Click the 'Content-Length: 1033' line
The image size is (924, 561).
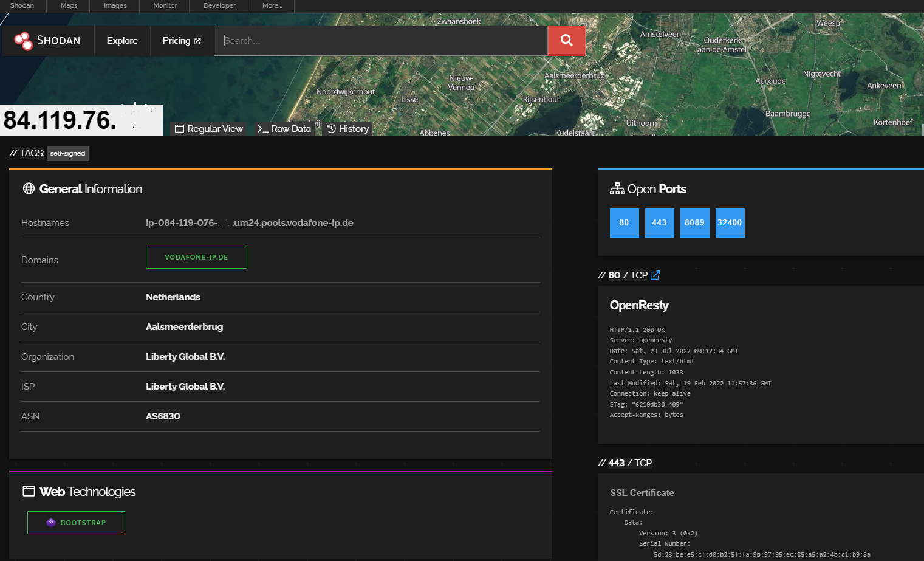646,373
